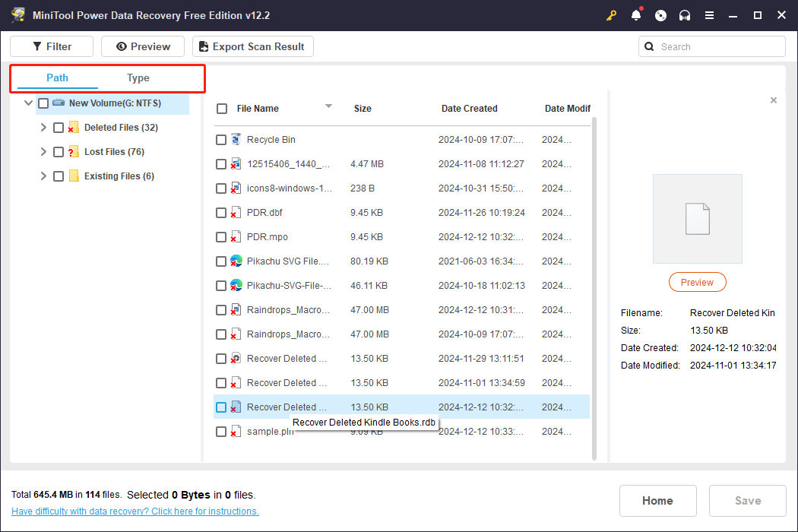
Task: Check the Pikachu SVG File row checkbox
Action: pyautogui.click(x=221, y=261)
